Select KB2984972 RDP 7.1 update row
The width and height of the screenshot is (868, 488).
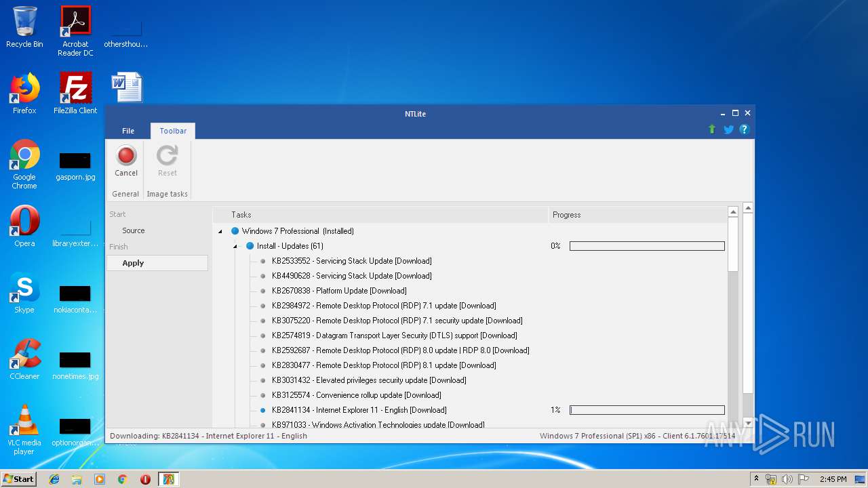click(384, 306)
